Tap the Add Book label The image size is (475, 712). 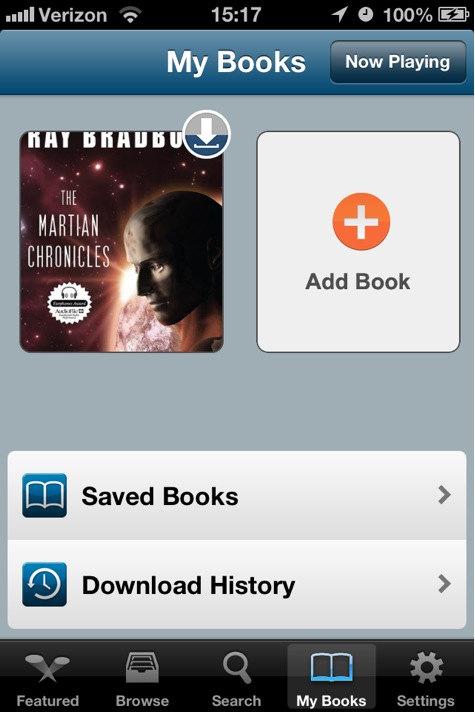pos(358,282)
